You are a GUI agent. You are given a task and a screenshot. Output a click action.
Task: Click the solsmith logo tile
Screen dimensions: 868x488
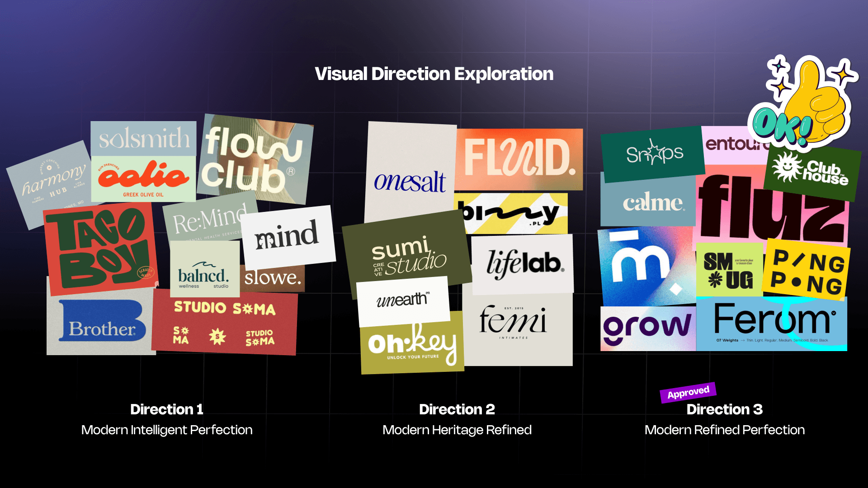pyautogui.click(x=144, y=138)
